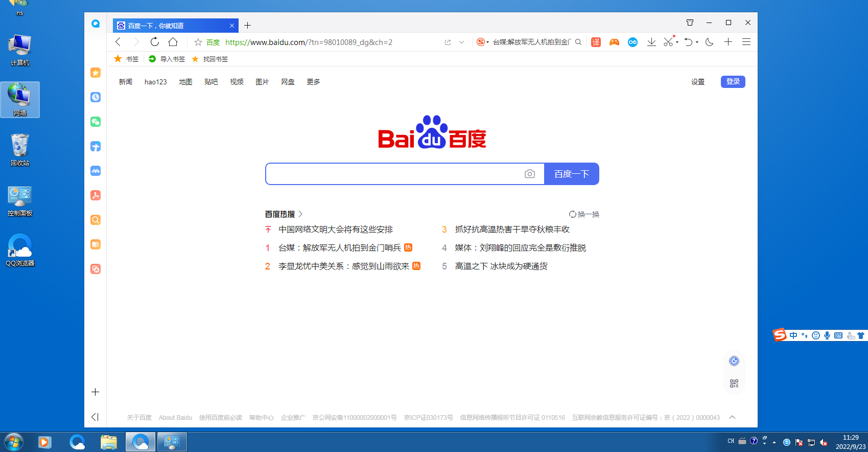Open Baidu 新闻 link
This screenshot has width=868, height=452.
coord(126,82)
